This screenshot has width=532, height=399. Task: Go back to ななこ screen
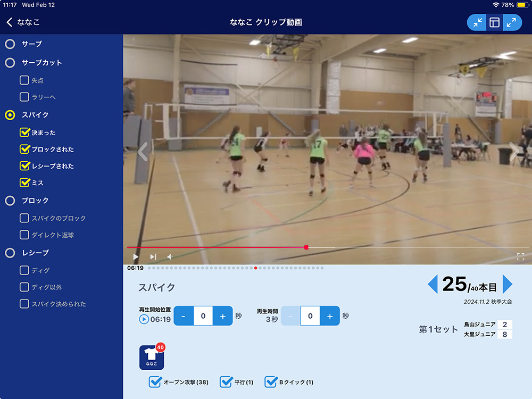pyautogui.click(x=22, y=22)
